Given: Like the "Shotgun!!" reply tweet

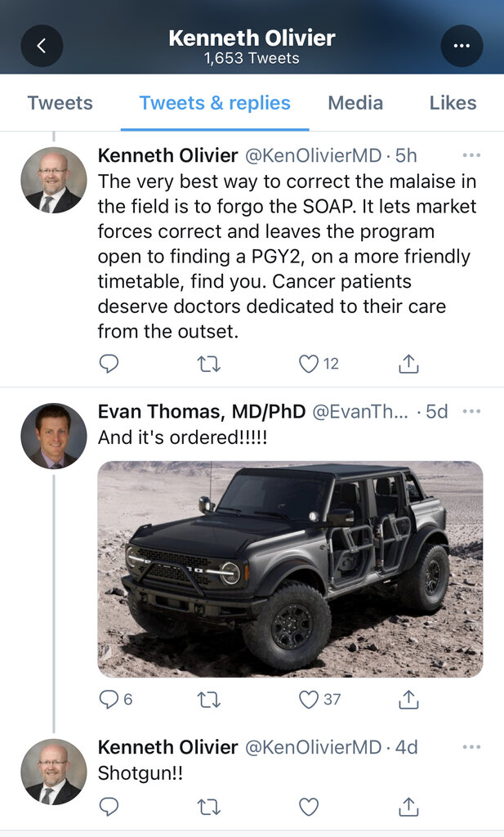Looking at the screenshot, I should (308, 808).
